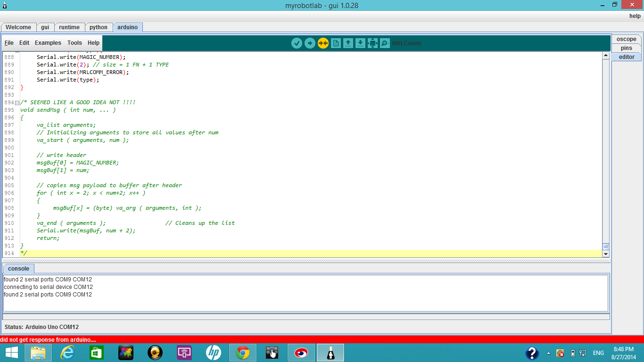Collapse the code fold at line 894
This screenshot has width=644, height=362.
(17, 102)
